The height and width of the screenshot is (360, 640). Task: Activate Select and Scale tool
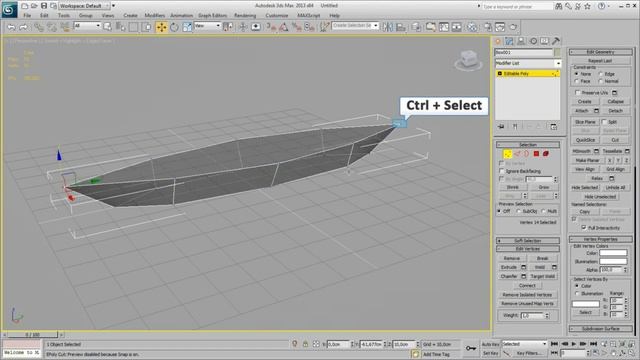(187, 27)
